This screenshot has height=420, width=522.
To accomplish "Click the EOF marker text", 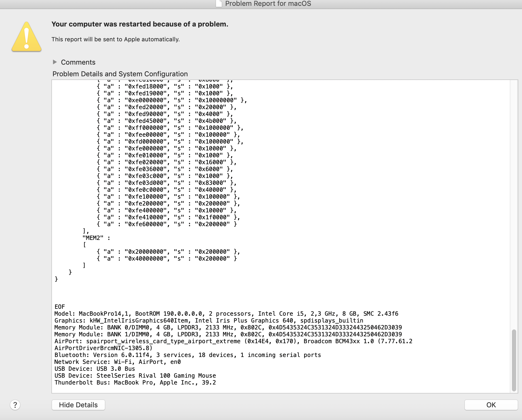I will point(60,307).
